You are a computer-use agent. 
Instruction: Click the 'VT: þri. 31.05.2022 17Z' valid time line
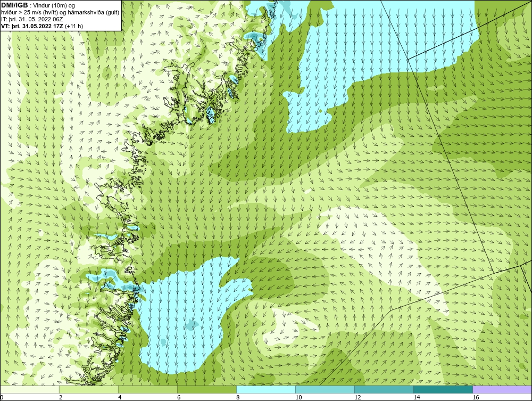(x=41, y=26)
